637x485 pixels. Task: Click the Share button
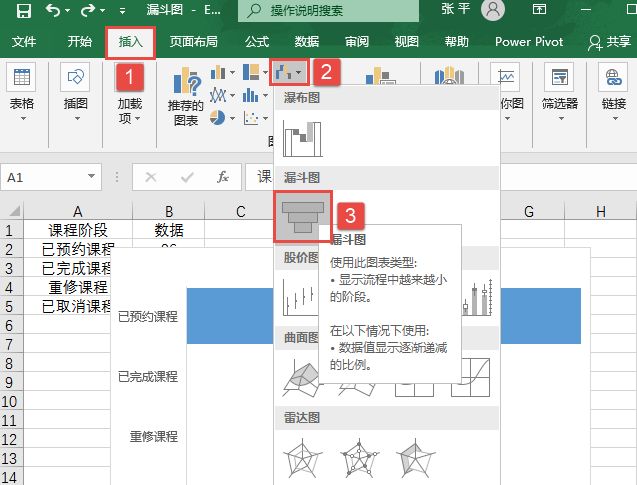point(609,42)
